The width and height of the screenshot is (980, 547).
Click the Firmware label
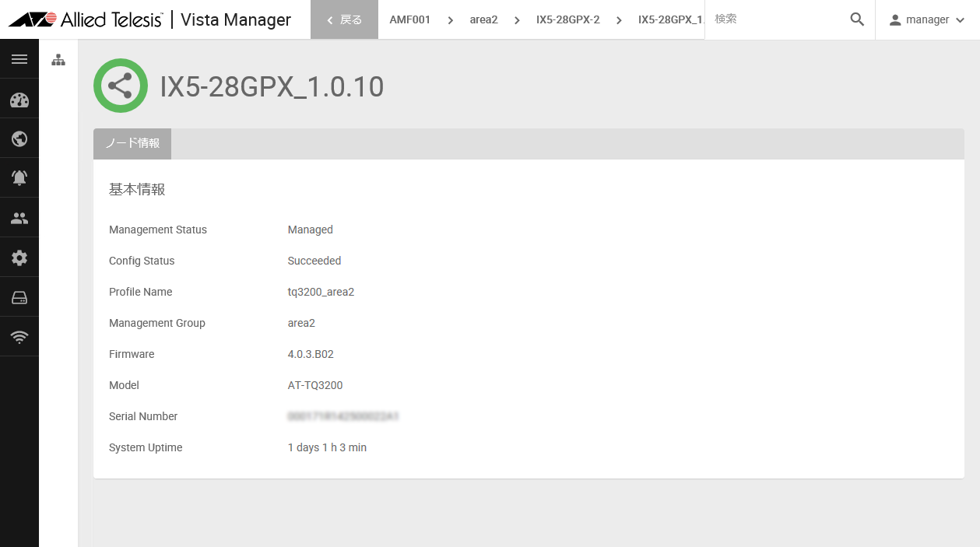[132, 354]
